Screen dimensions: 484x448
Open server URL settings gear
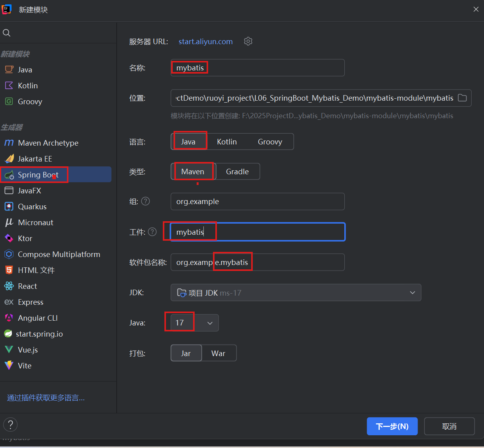tap(248, 41)
